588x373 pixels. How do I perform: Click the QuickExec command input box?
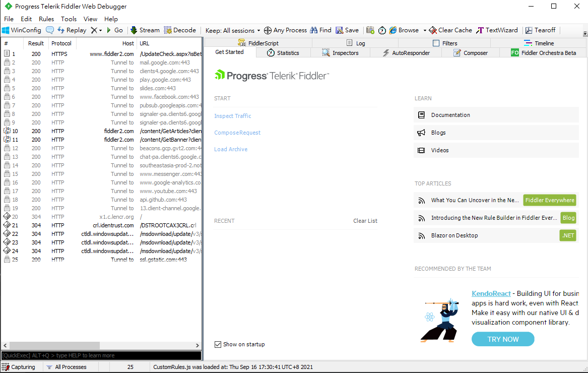(101, 355)
